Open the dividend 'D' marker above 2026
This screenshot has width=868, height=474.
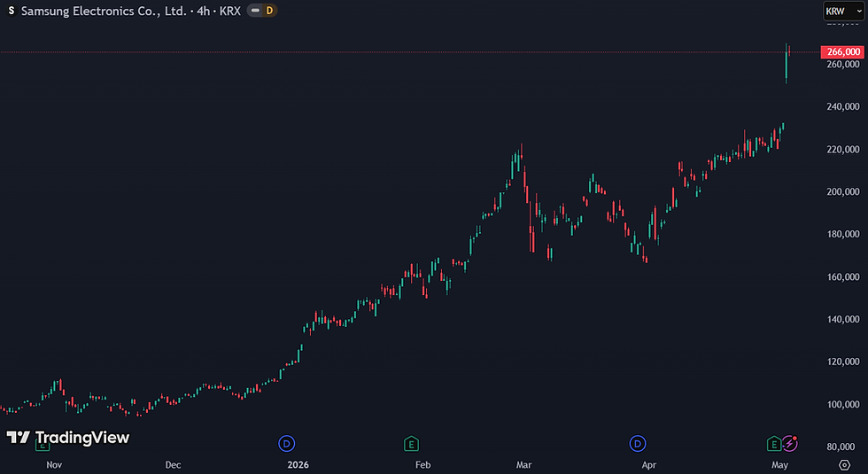286,444
